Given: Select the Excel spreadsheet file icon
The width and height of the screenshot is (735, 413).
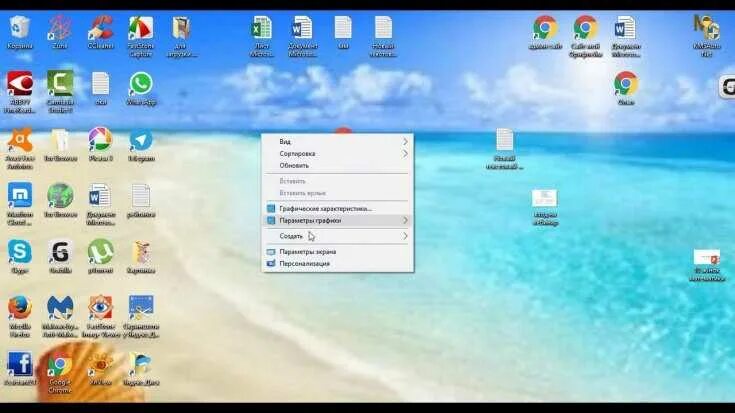Looking at the screenshot, I should click(262, 28).
